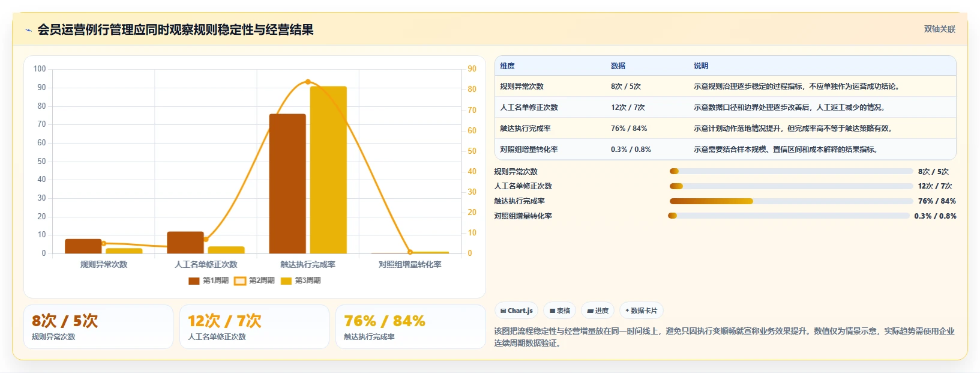The height and width of the screenshot is (373, 980).
Task: Click the x-axis label 对照组增量转化率
Action: 410,264
